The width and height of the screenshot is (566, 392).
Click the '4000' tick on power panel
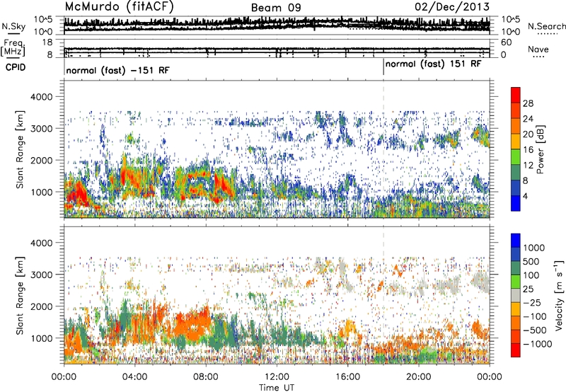(x=43, y=97)
